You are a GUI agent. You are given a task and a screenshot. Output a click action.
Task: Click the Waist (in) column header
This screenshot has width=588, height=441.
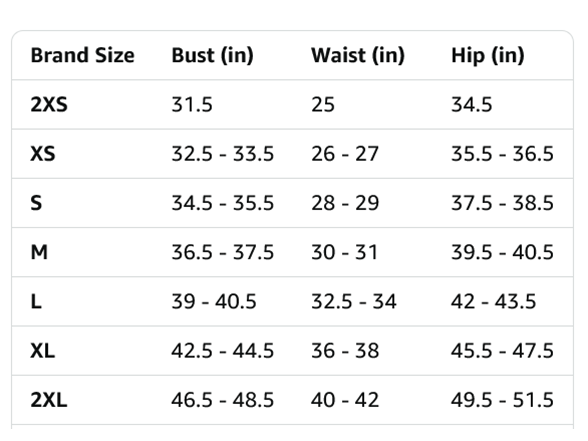[358, 56]
